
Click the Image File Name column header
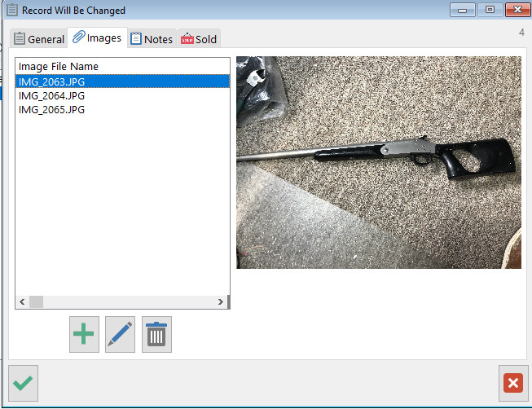pos(122,66)
